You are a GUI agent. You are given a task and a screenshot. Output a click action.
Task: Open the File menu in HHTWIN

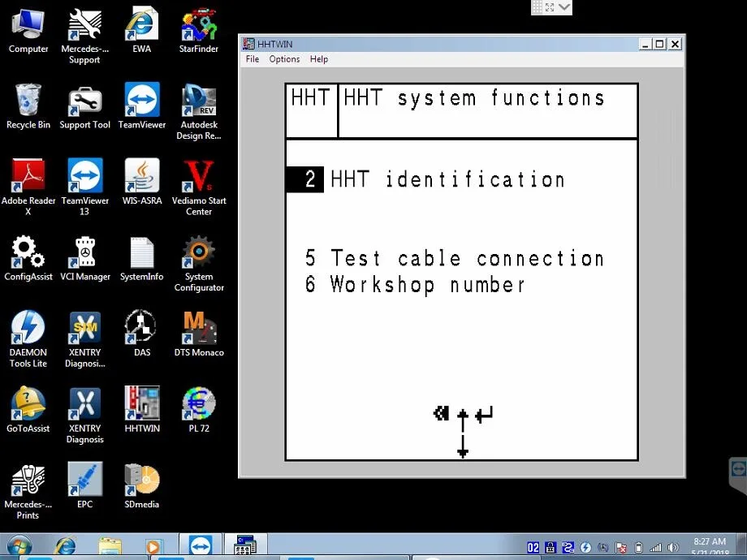pos(253,59)
